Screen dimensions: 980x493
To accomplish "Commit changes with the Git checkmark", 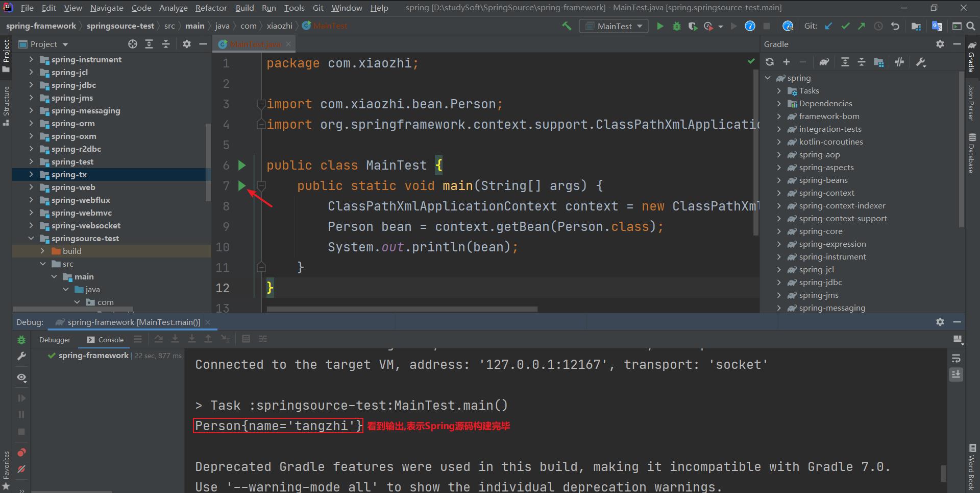I will pos(845,26).
